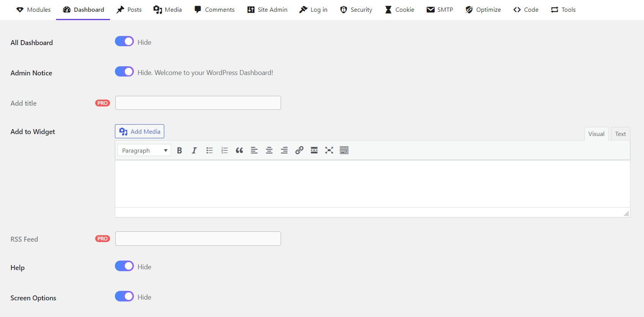This screenshot has height=317, width=644.
Task: Show the toolbar toggle keyboard icon
Action: click(x=344, y=150)
